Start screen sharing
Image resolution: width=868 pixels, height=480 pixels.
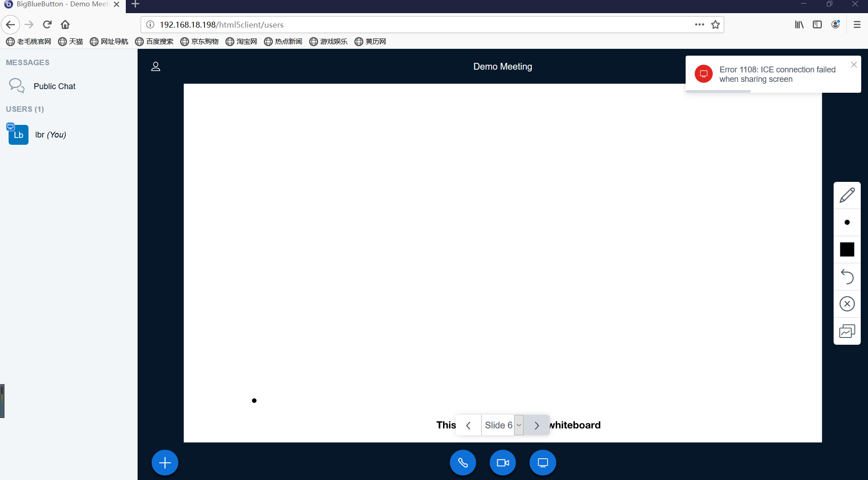pos(542,462)
